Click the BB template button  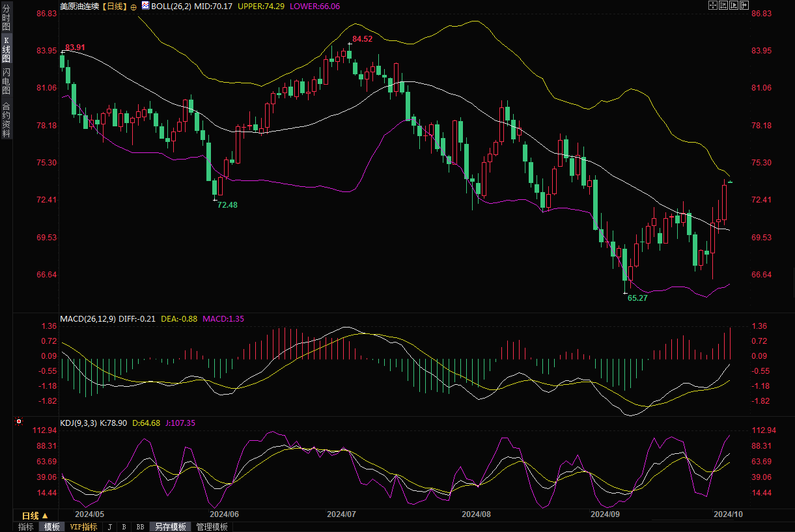pyautogui.click(x=140, y=527)
